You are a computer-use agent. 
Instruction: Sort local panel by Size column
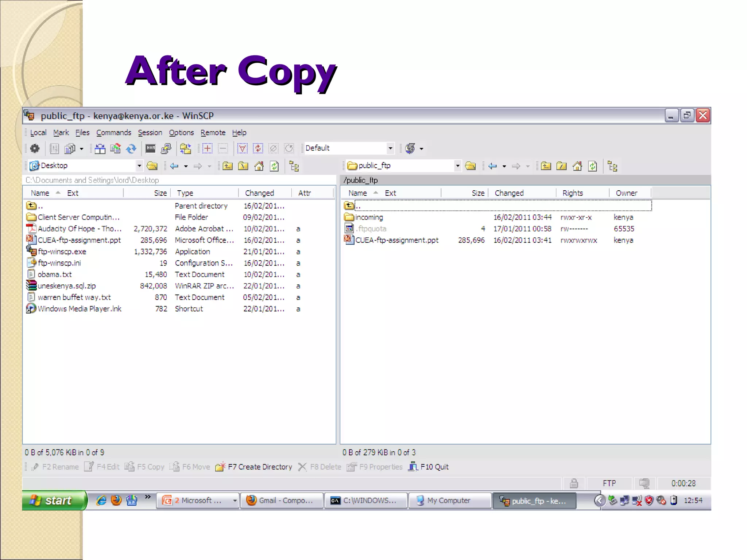click(147, 193)
